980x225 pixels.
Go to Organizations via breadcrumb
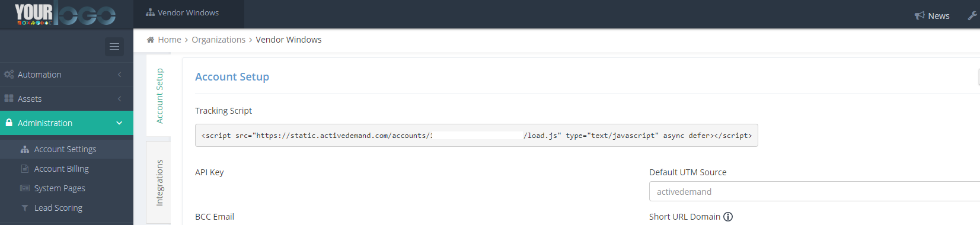tap(219, 40)
